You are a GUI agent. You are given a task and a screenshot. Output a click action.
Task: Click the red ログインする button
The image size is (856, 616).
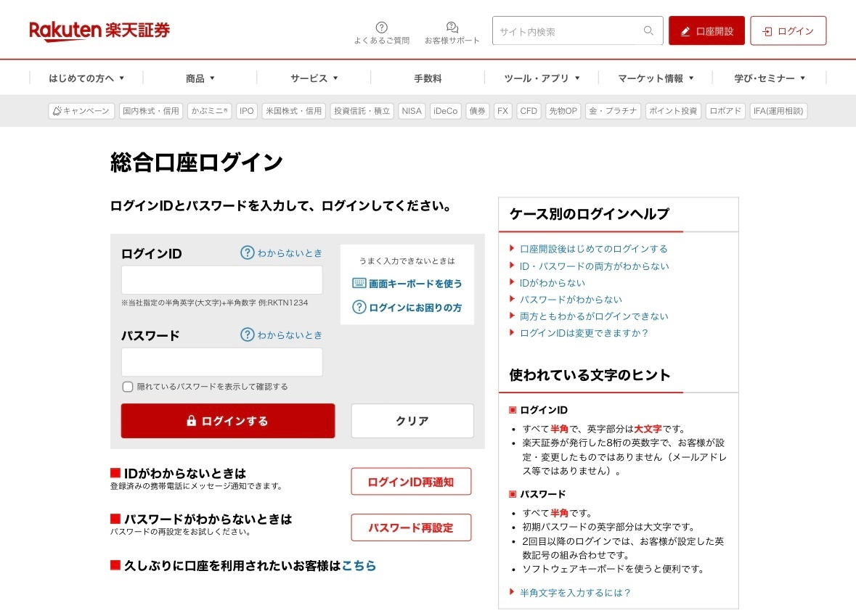[x=228, y=421]
